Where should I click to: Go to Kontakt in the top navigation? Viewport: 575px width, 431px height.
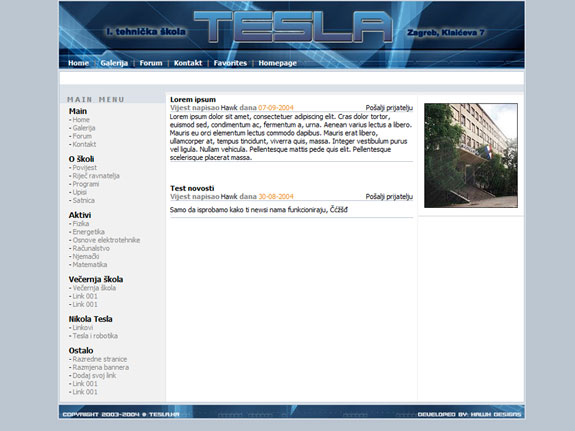click(188, 63)
